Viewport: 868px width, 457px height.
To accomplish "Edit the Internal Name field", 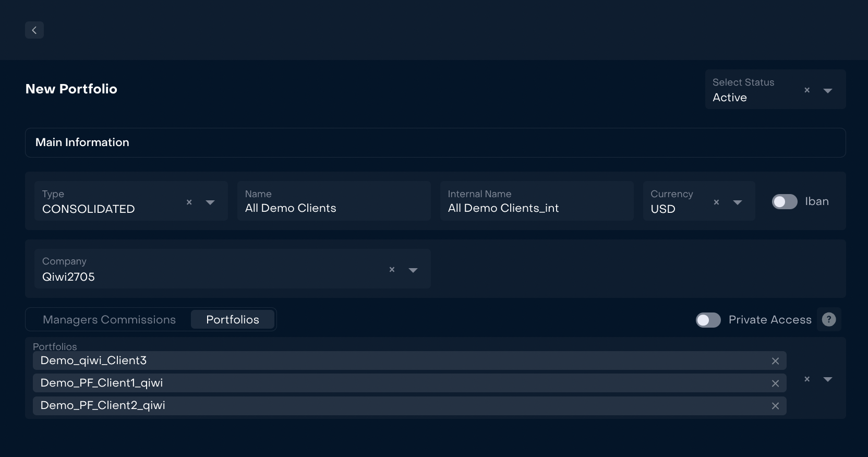I will 537,201.
